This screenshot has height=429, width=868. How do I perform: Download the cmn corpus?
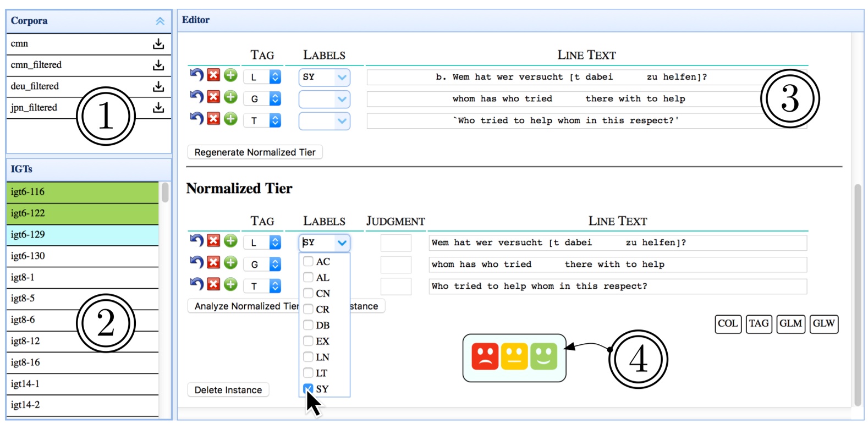pyautogui.click(x=158, y=44)
